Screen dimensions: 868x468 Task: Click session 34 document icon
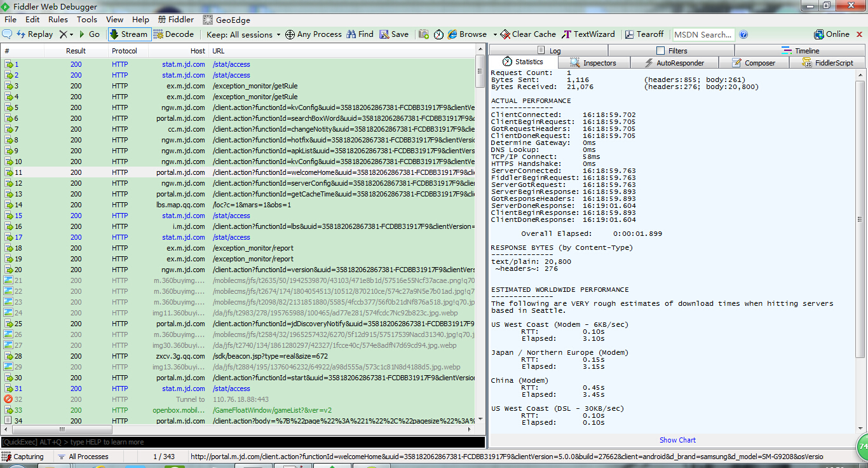pos(8,421)
